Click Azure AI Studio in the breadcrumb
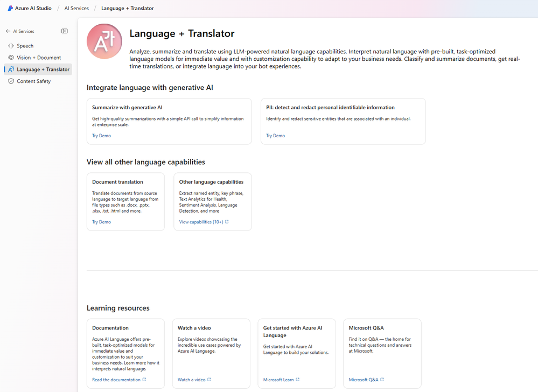Image resolution: width=538 pixels, height=392 pixels. pos(33,8)
